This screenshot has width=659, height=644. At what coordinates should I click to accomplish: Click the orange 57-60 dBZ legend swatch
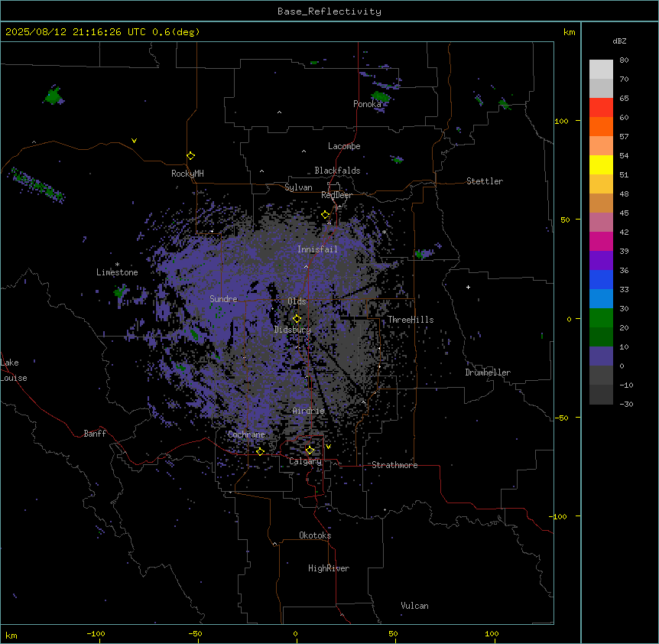[601, 126]
